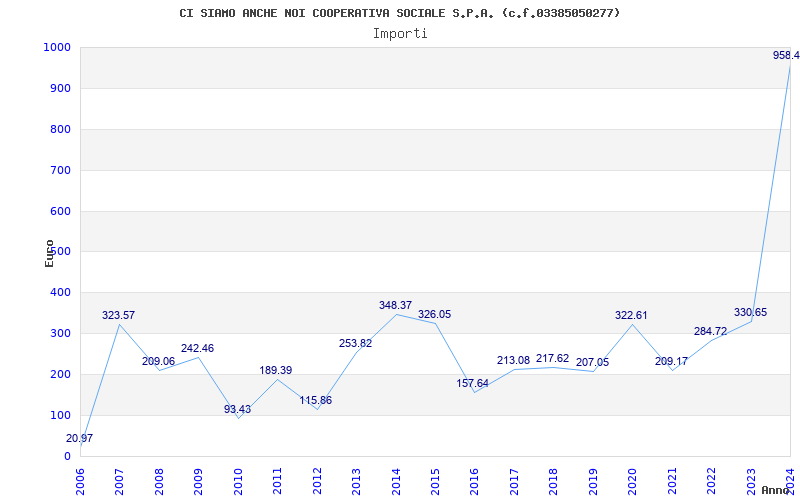Click year 2018 on x-axis
Viewport: 800px width, 500px height.
coord(554,482)
